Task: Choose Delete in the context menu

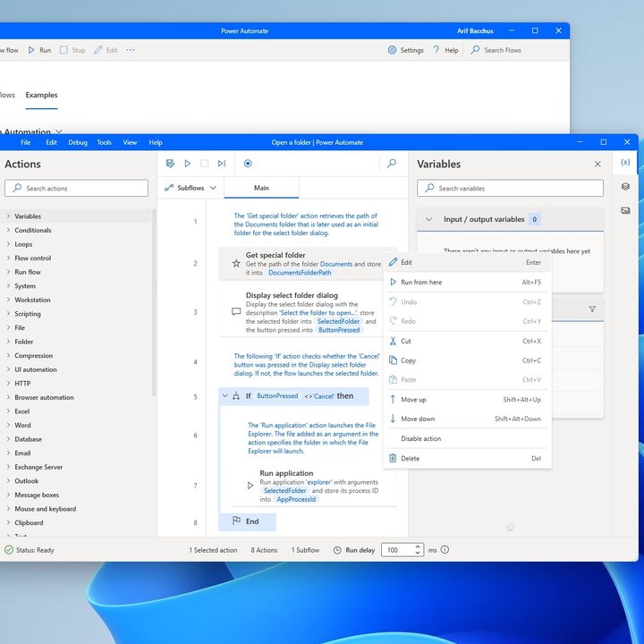Action: click(x=467, y=458)
